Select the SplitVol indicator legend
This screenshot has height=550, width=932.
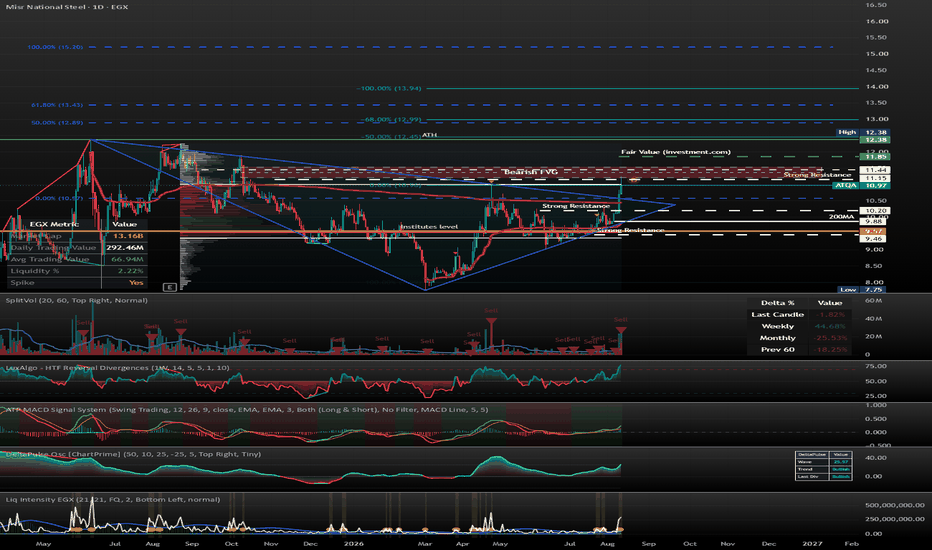(77, 300)
